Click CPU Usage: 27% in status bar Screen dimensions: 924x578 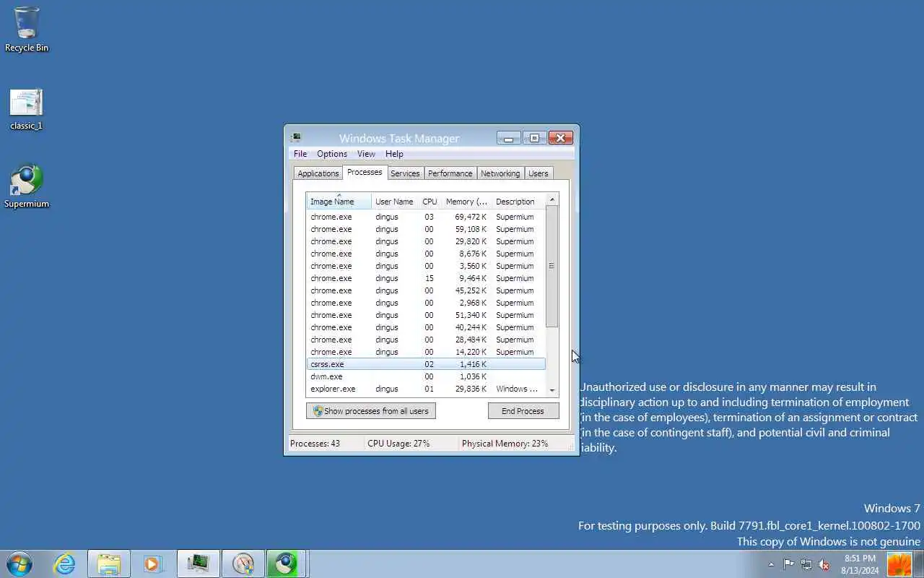click(x=398, y=444)
